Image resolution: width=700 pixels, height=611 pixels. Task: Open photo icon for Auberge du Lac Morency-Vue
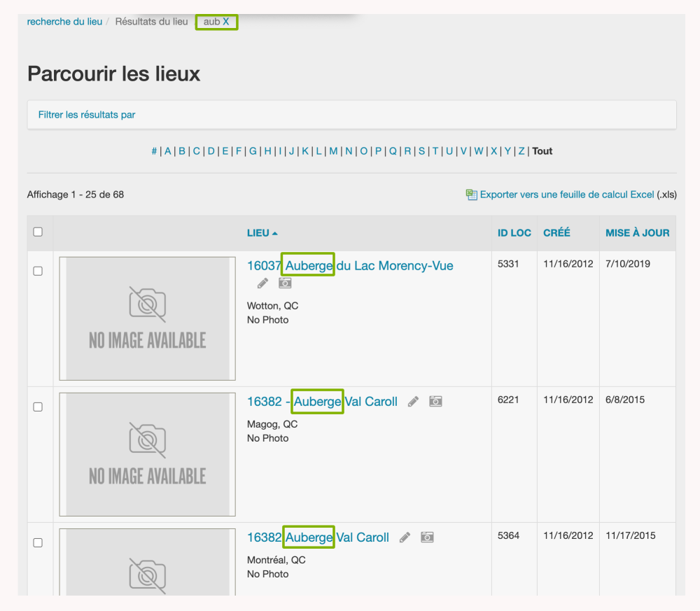coord(285,283)
